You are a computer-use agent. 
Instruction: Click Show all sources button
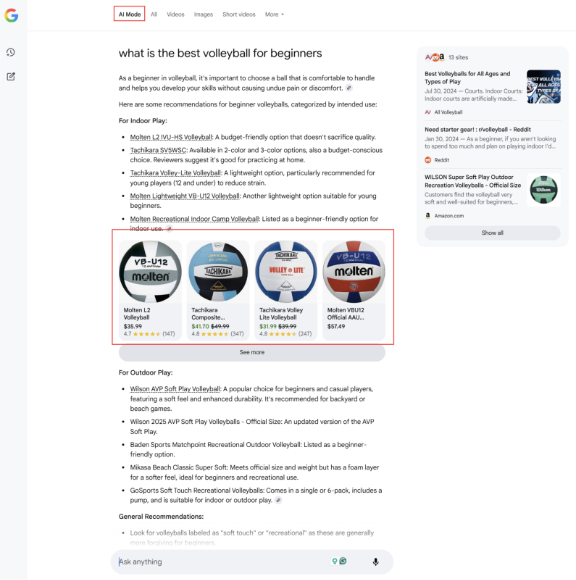tap(492, 233)
